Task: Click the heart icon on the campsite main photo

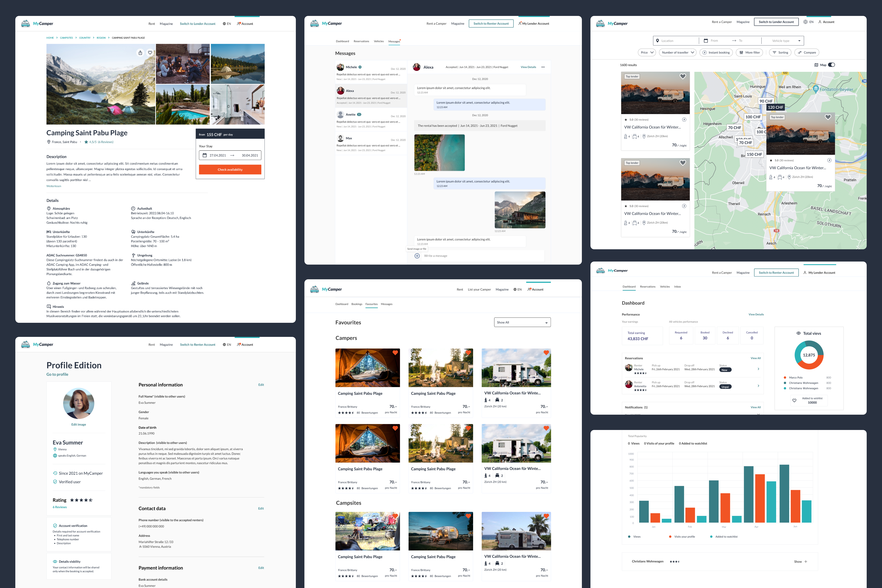Action: 150,53
